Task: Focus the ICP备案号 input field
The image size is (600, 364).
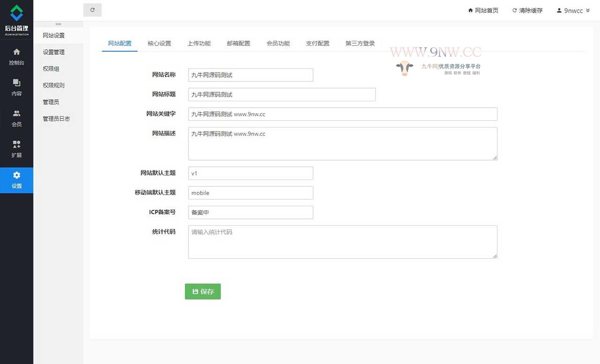Action: [251, 213]
